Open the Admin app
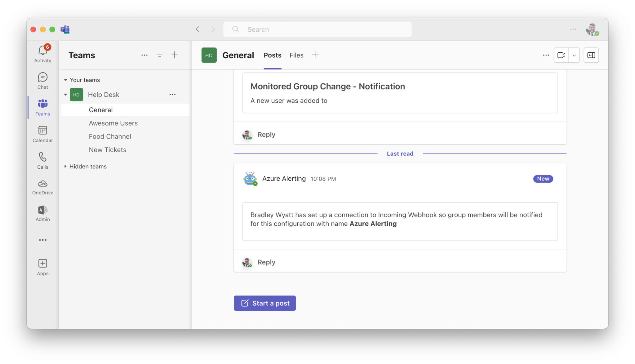 click(x=43, y=213)
